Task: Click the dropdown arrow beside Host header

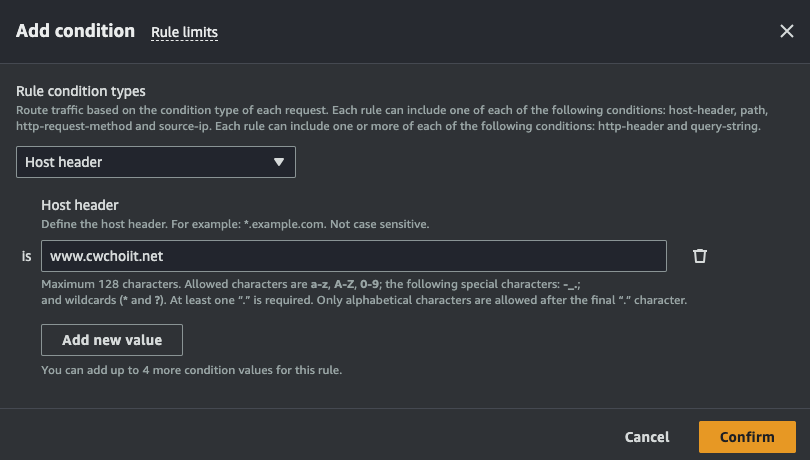Action: coord(279,162)
